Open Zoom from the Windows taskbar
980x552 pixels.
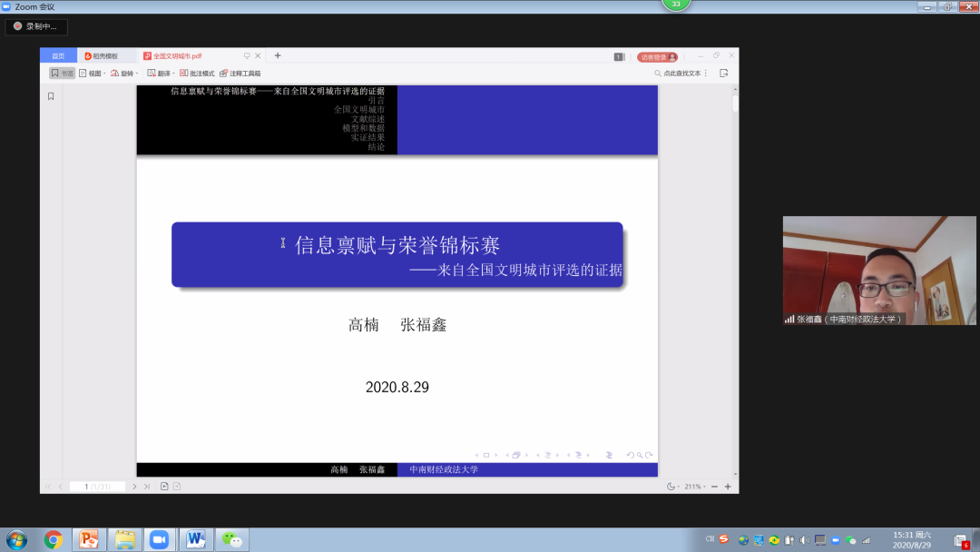point(160,539)
